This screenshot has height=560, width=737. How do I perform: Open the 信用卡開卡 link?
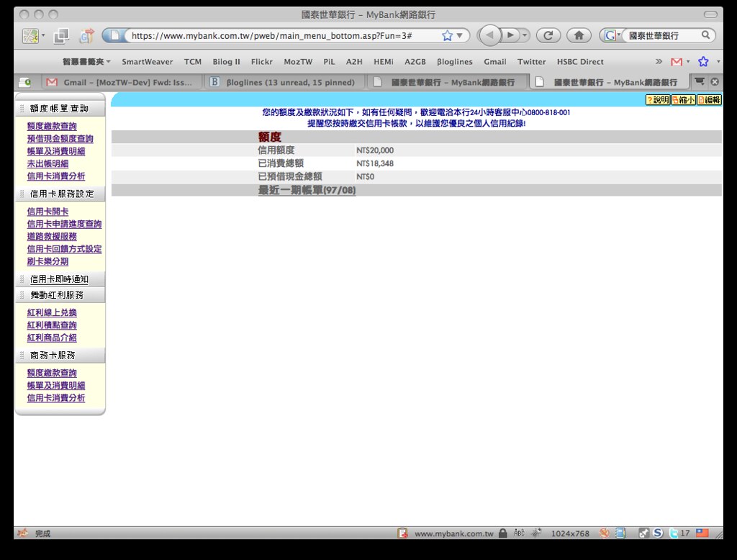click(48, 212)
